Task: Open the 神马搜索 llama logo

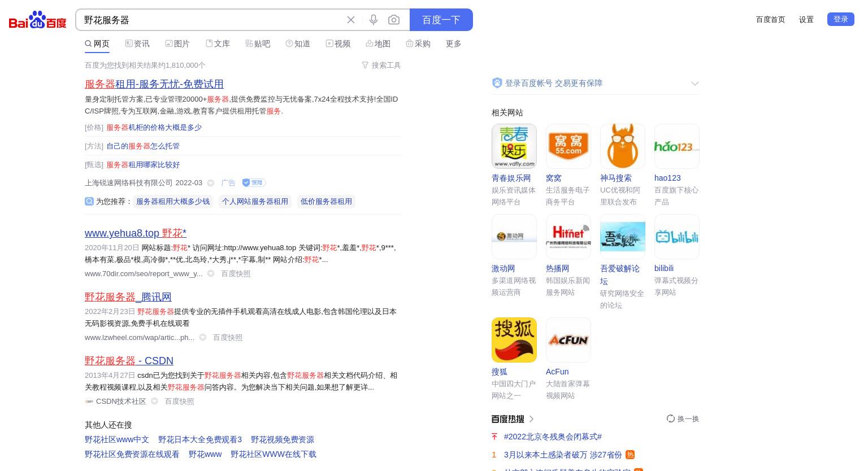Action: 623,146
